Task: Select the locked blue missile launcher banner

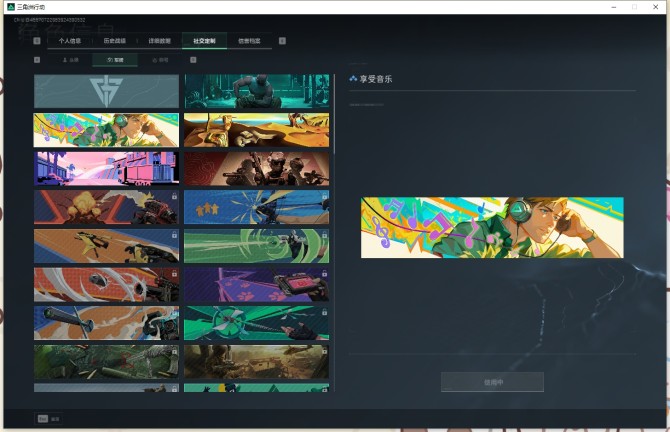Action: pyautogui.click(x=106, y=323)
